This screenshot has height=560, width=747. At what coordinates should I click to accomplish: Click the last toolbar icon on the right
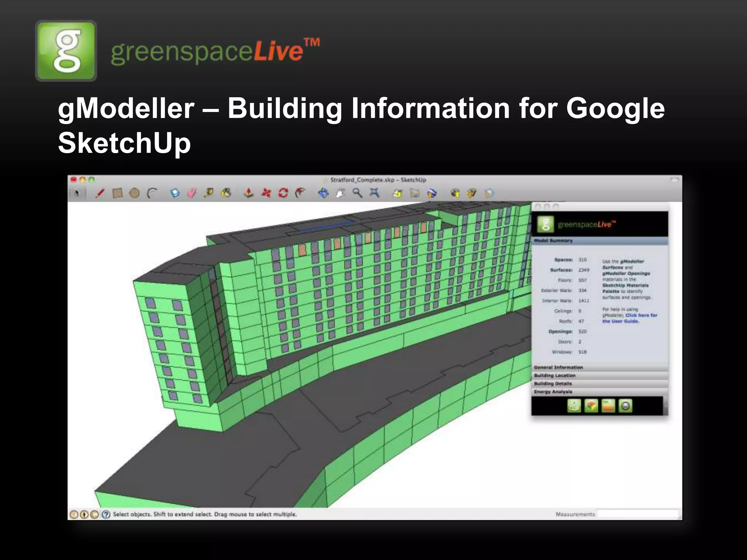[489, 193]
